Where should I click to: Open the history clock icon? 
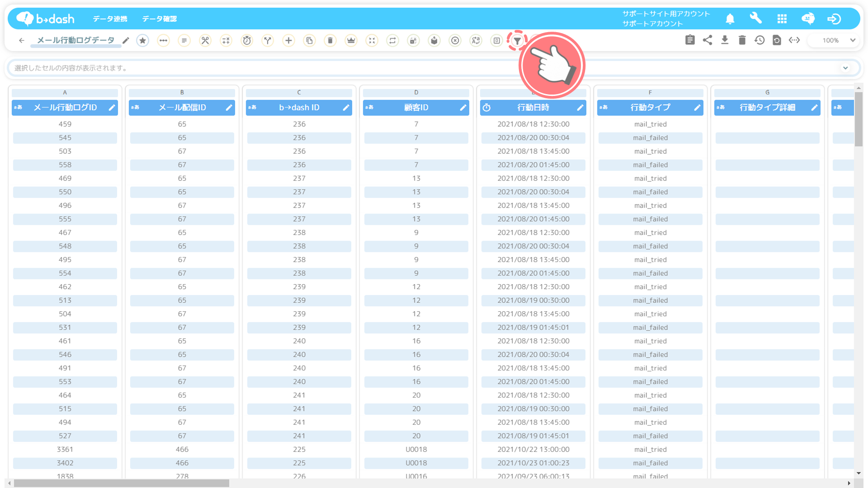coord(760,40)
